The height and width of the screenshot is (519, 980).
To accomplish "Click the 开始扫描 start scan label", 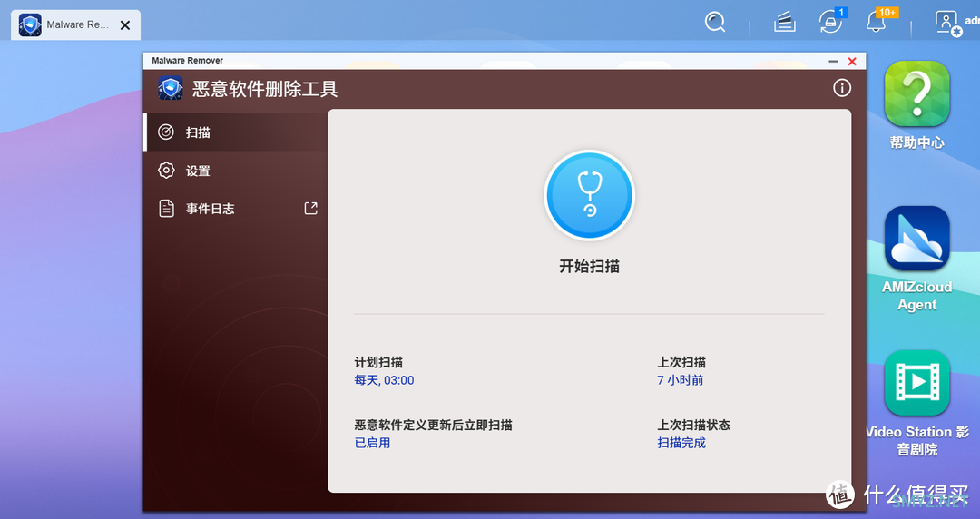I will coord(590,267).
